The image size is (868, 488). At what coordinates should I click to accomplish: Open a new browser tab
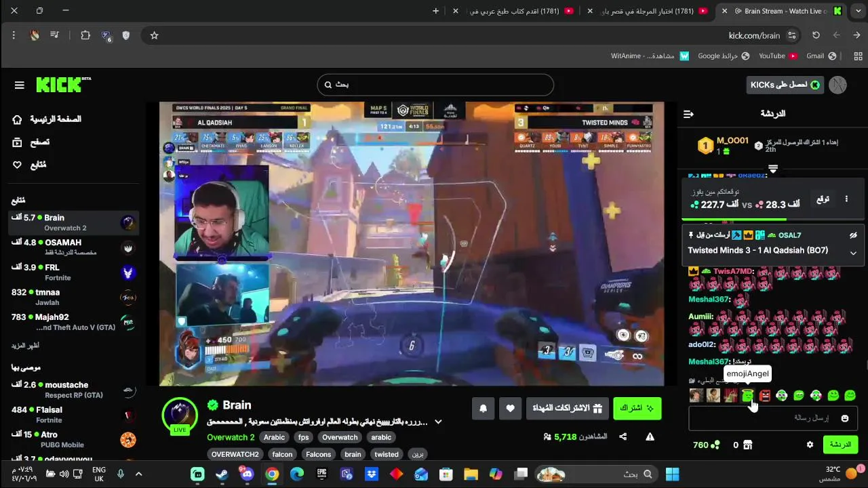(435, 11)
